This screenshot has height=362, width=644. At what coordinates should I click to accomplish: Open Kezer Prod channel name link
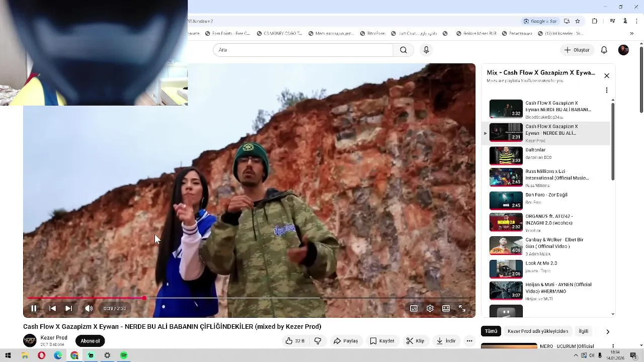(54, 338)
